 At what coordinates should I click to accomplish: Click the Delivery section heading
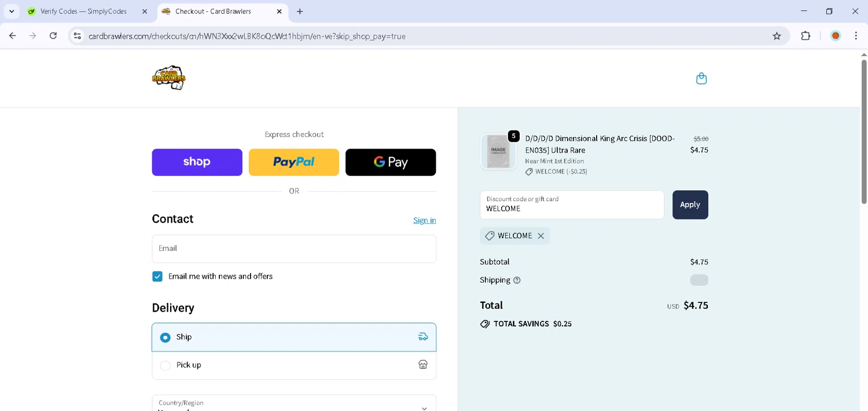[x=173, y=308]
